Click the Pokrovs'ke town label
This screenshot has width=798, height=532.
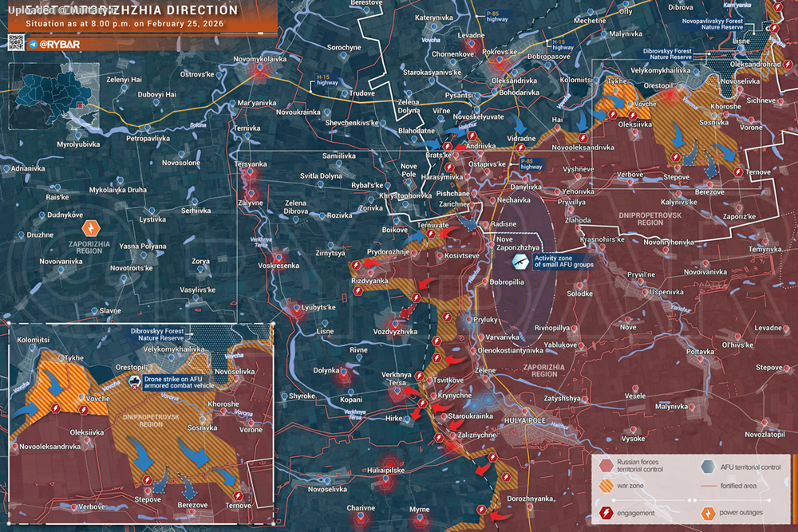[x=500, y=52]
